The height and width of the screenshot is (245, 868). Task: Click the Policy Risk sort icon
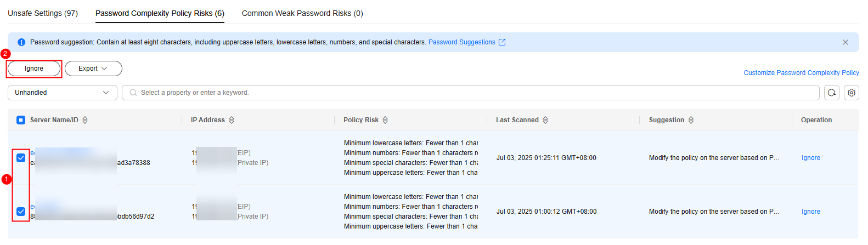pyautogui.click(x=385, y=120)
